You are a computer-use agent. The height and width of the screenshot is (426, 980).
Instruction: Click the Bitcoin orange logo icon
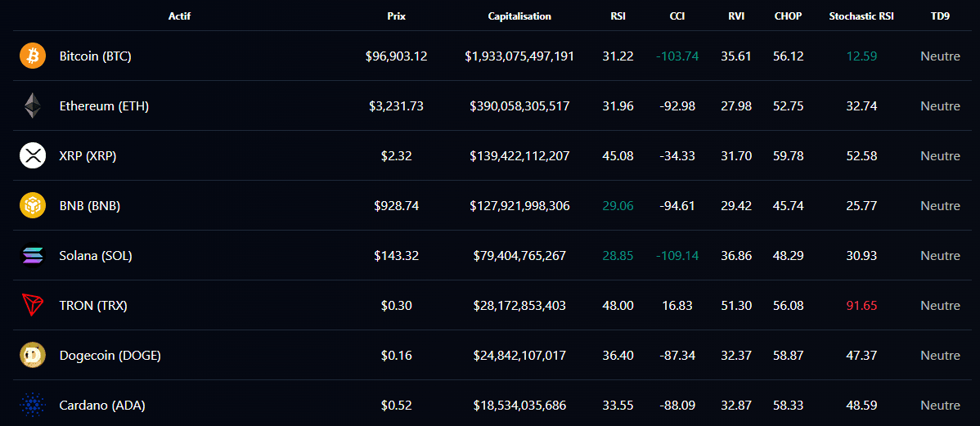33,56
